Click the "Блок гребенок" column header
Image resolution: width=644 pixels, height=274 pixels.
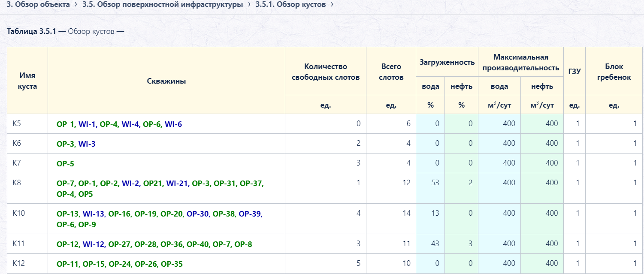click(x=614, y=72)
